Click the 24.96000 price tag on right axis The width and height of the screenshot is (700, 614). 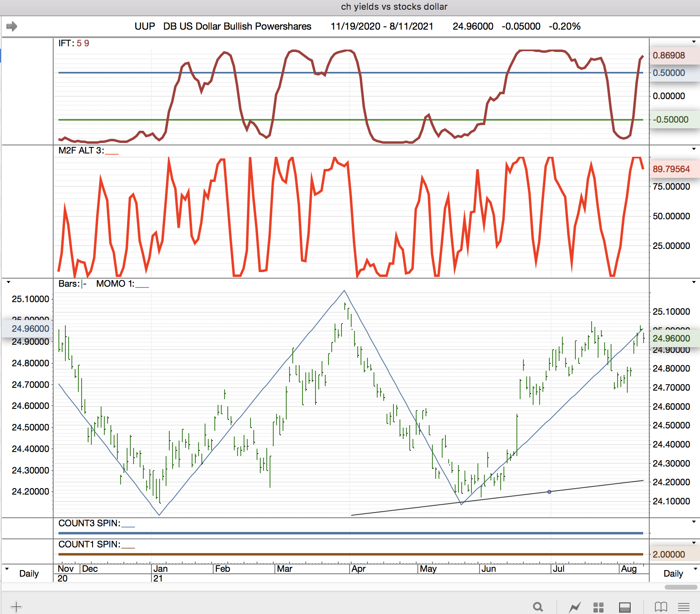tap(674, 339)
